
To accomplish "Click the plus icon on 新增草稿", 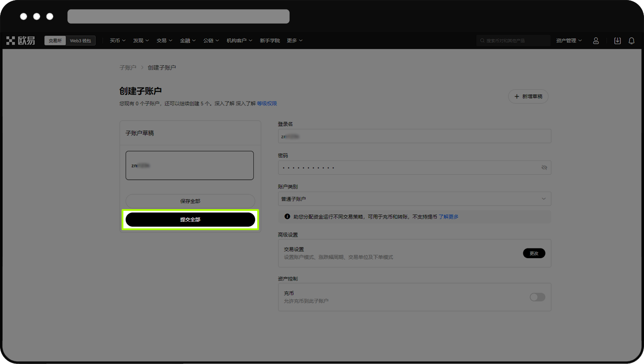I will point(517,96).
